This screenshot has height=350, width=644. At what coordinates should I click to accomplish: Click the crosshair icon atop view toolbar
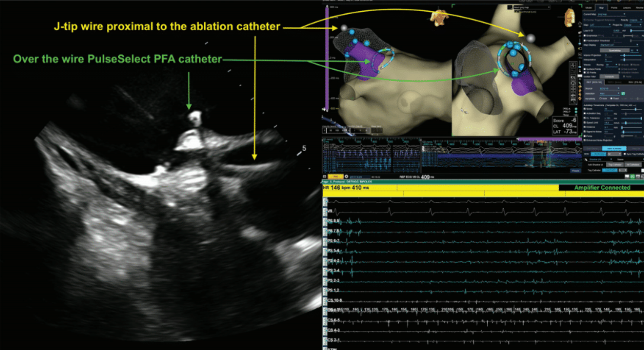tap(573, 65)
